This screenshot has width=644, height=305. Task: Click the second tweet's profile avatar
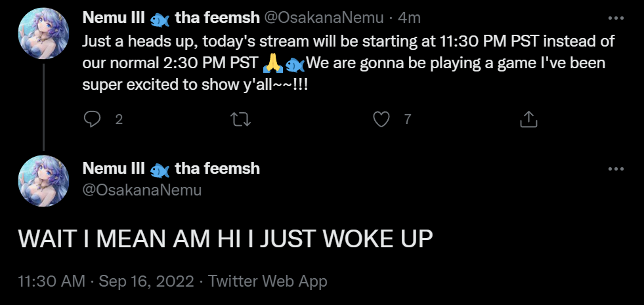click(43, 181)
